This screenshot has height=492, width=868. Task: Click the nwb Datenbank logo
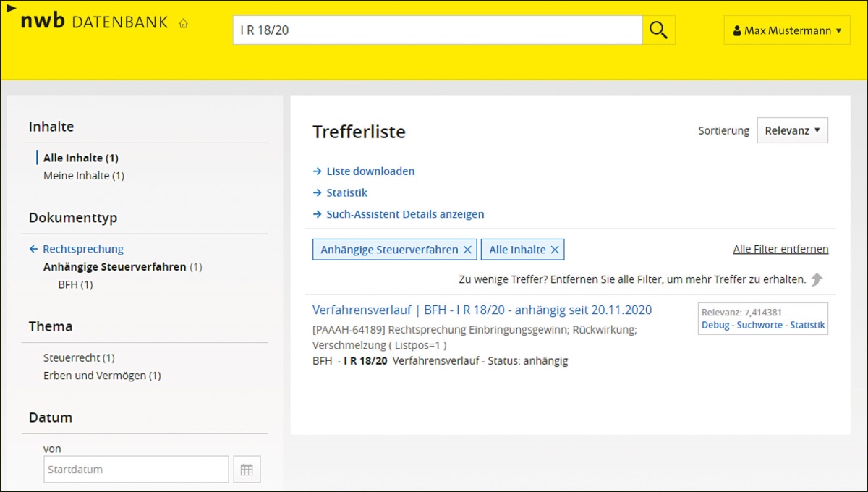94,22
